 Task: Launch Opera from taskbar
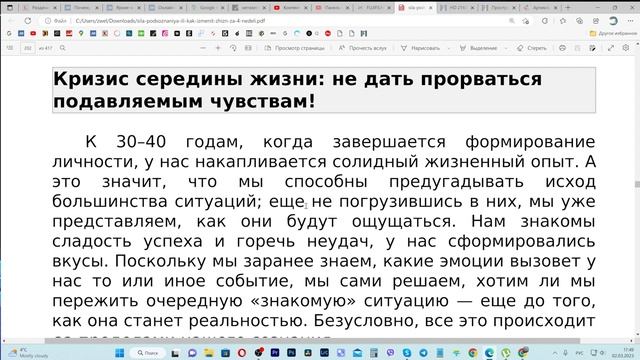coord(242,353)
